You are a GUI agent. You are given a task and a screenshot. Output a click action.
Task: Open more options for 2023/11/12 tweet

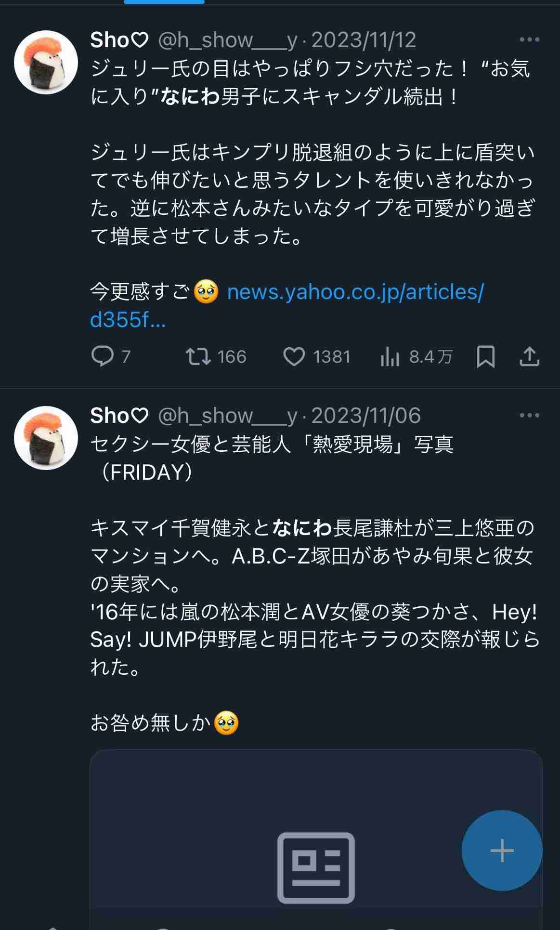click(529, 39)
